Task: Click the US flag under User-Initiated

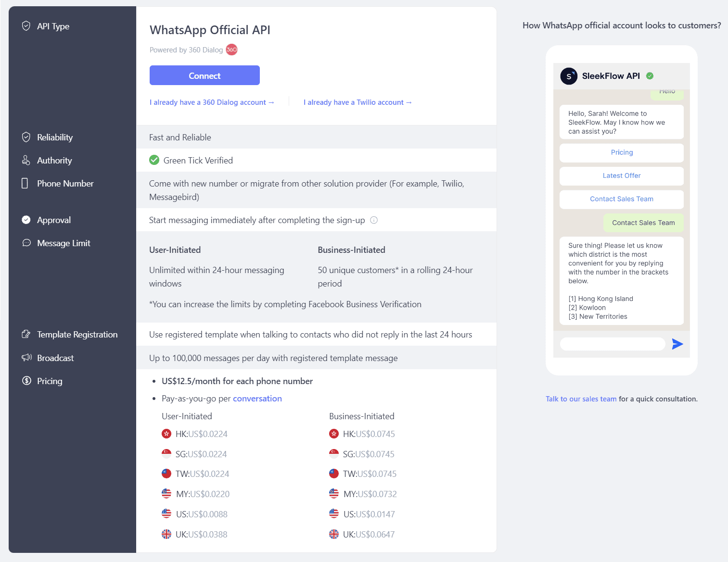Action: coord(166,514)
